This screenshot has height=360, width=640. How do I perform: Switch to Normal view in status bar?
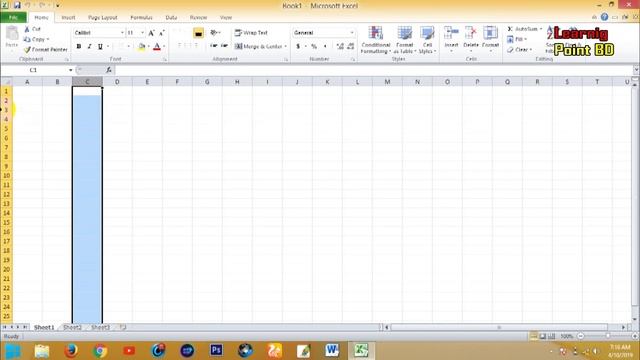[x=533, y=336]
